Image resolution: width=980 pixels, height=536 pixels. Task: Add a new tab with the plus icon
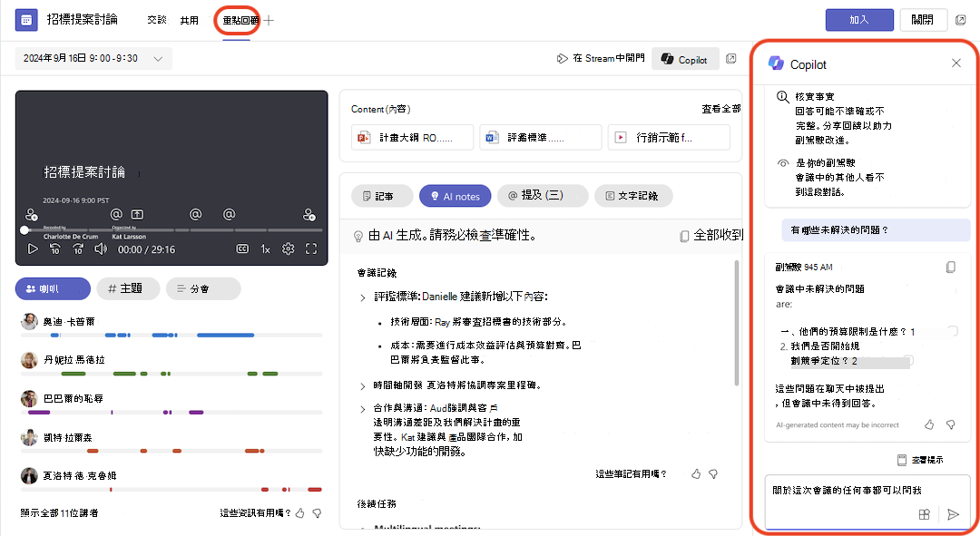[x=269, y=21]
